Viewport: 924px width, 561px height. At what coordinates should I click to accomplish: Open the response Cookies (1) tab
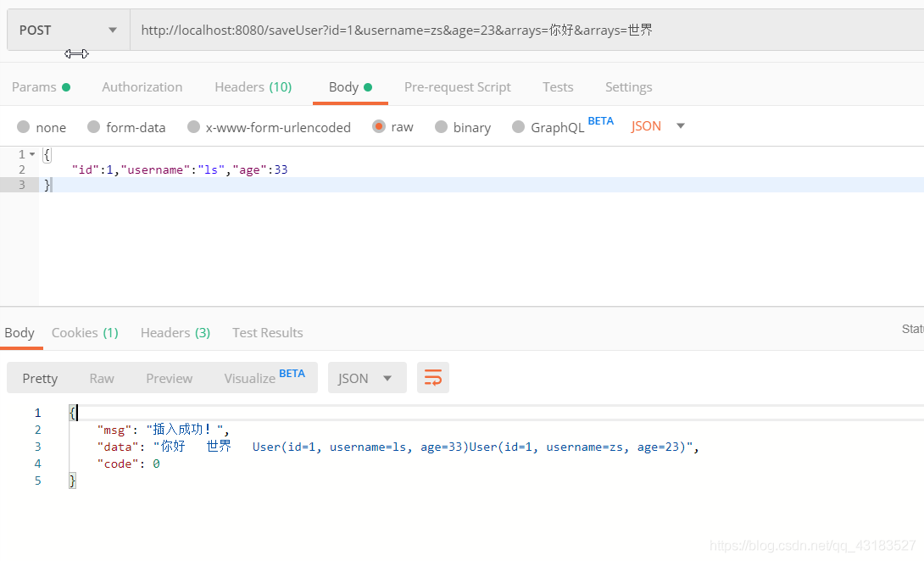coord(85,333)
